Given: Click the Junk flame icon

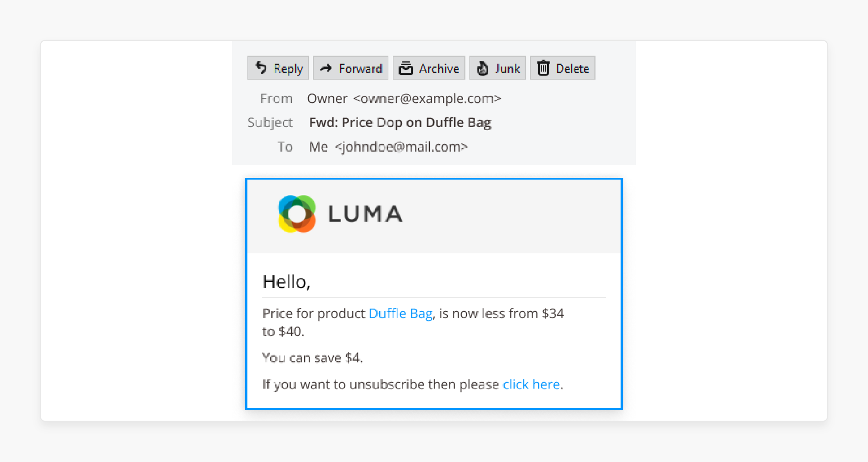Looking at the screenshot, I should [483, 68].
